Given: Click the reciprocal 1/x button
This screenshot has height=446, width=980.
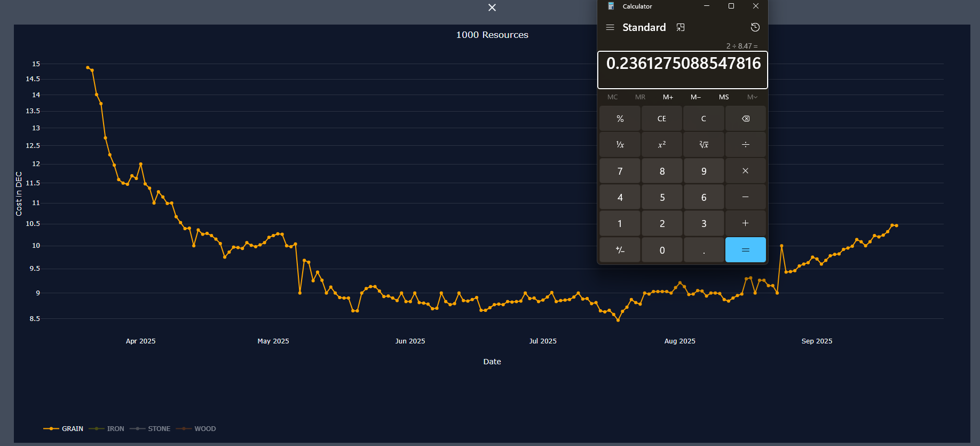Looking at the screenshot, I should (x=620, y=145).
